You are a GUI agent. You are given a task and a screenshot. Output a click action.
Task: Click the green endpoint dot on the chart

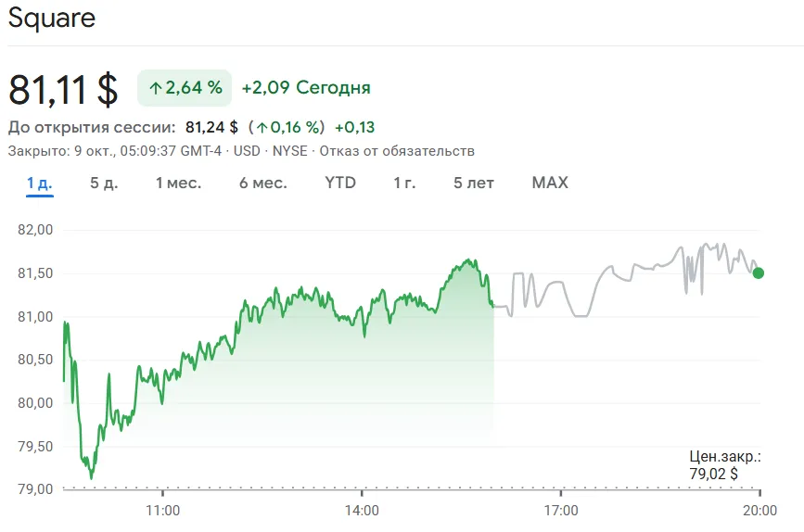tap(759, 272)
